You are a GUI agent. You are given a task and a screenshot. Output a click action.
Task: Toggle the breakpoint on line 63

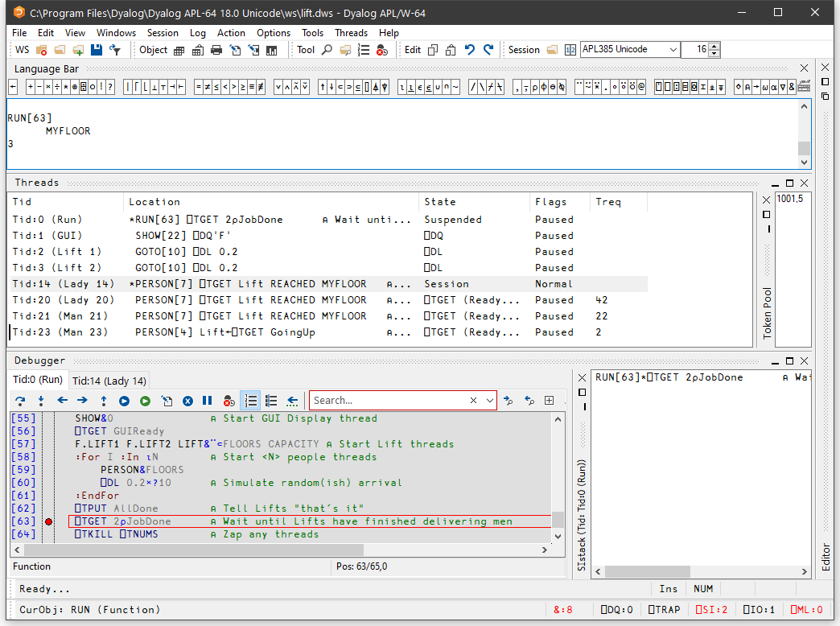click(49, 521)
